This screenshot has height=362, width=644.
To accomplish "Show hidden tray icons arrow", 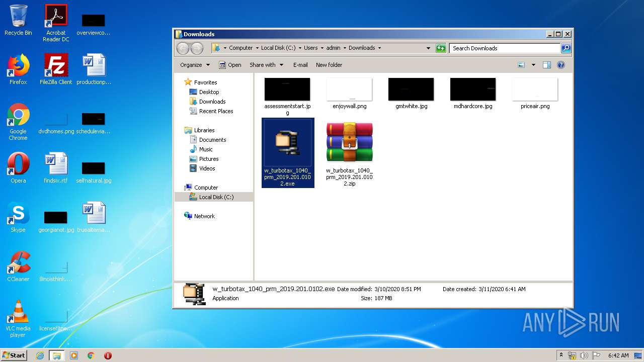I will pyautogui.click(x=561, y=355).
